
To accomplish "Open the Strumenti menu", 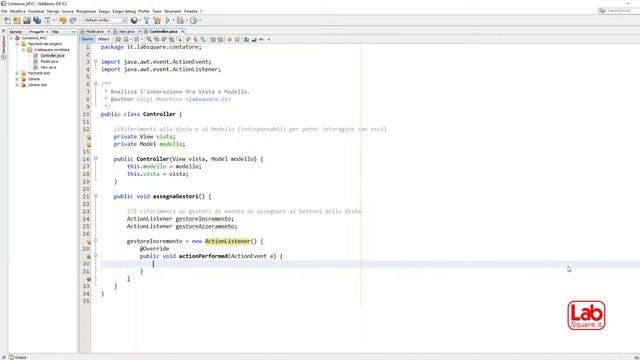I will 173,11.
